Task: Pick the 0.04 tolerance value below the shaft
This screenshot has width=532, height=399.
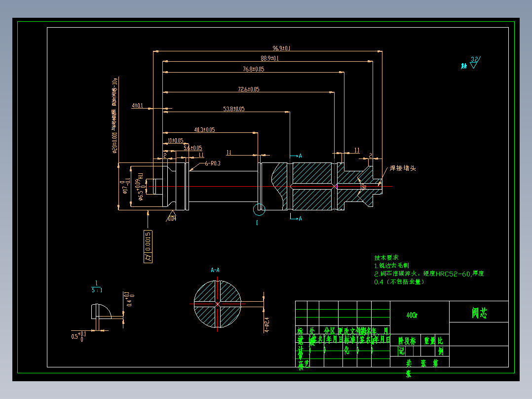Action: [172, 218]
